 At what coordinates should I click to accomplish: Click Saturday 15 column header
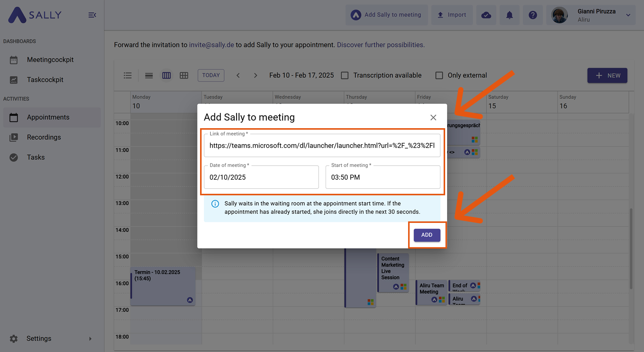(522, 102)
